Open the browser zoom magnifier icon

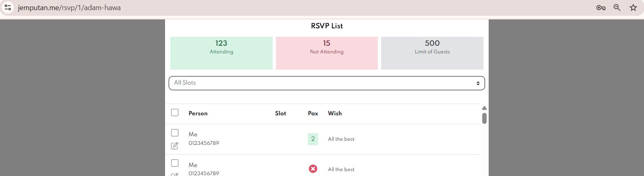(617, 8)
